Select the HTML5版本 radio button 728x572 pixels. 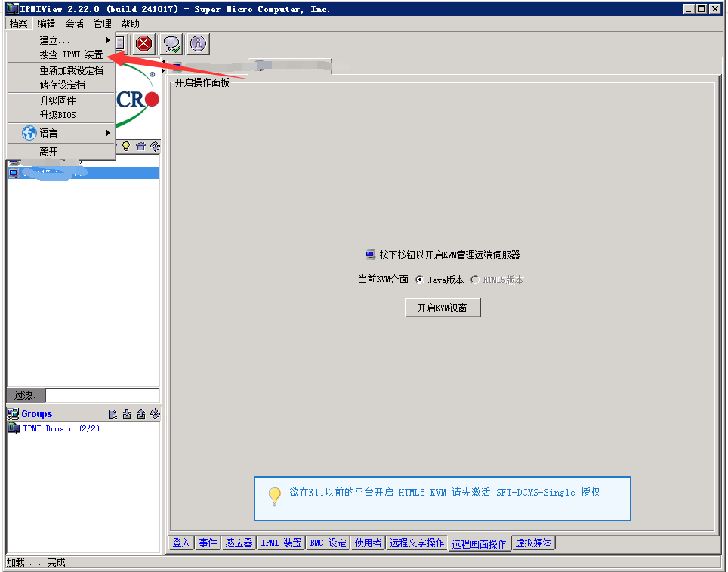click(474, 280)
